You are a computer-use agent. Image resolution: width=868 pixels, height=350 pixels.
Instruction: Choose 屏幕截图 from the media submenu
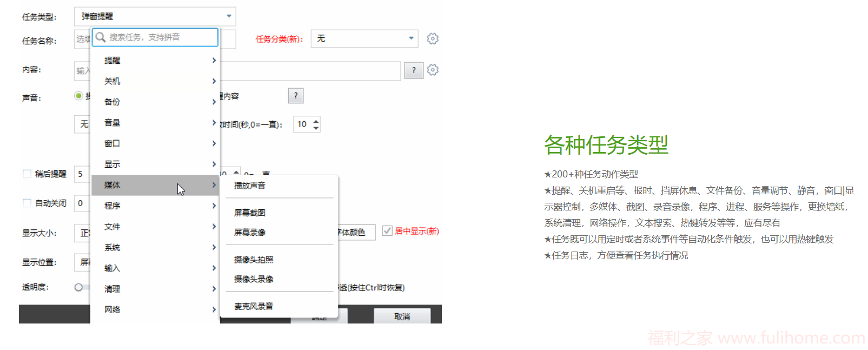coord(250,213)
